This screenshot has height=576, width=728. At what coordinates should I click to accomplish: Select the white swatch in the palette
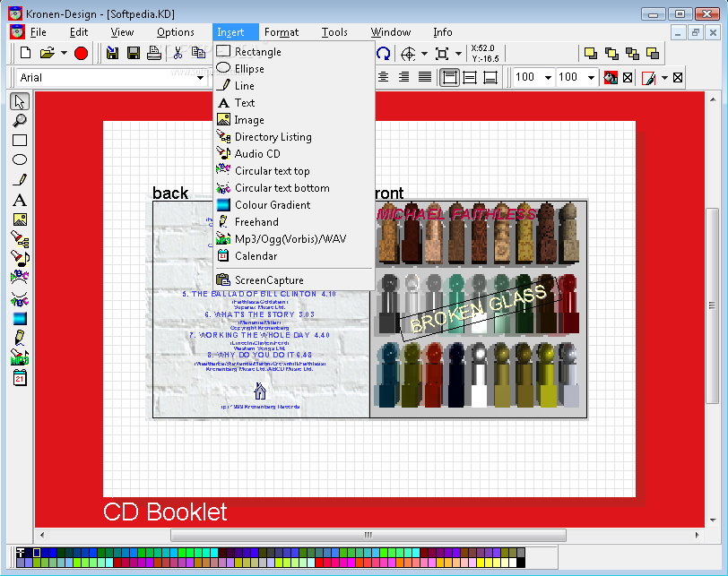click(513, 563)
